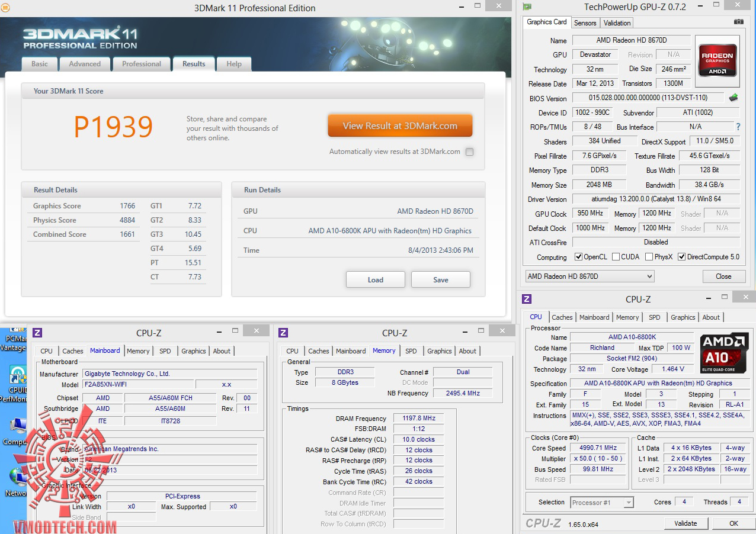This screenshot has height=534, width=756.
Task: Click the NB Frequency value 2495.4 MHz
Action: click(463, 393)
